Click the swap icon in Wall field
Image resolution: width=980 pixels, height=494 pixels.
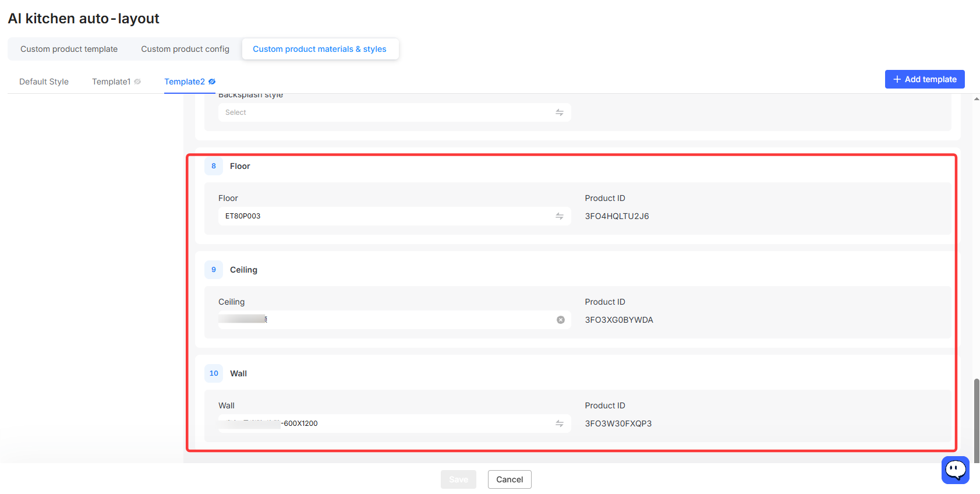point(559,424)
